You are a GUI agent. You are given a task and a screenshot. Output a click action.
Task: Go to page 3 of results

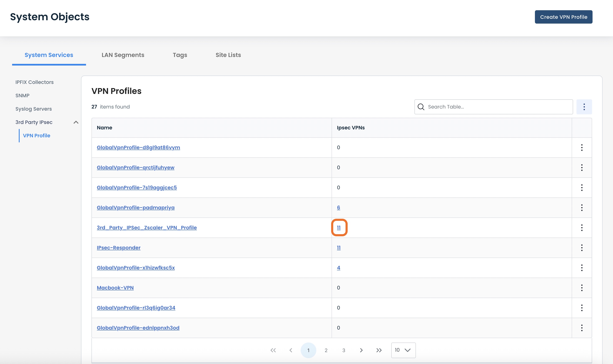343,350
